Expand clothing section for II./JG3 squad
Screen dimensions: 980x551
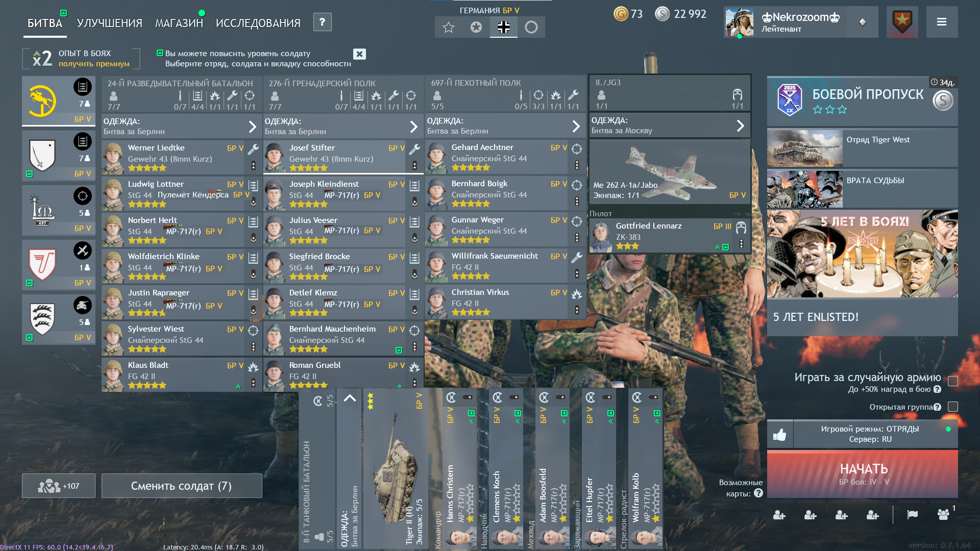pos(740,126)
